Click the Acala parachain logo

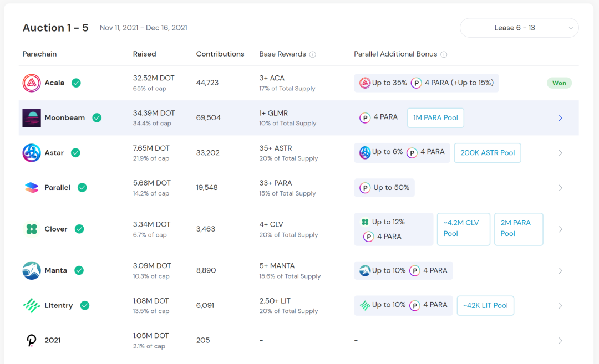(31, 83)
